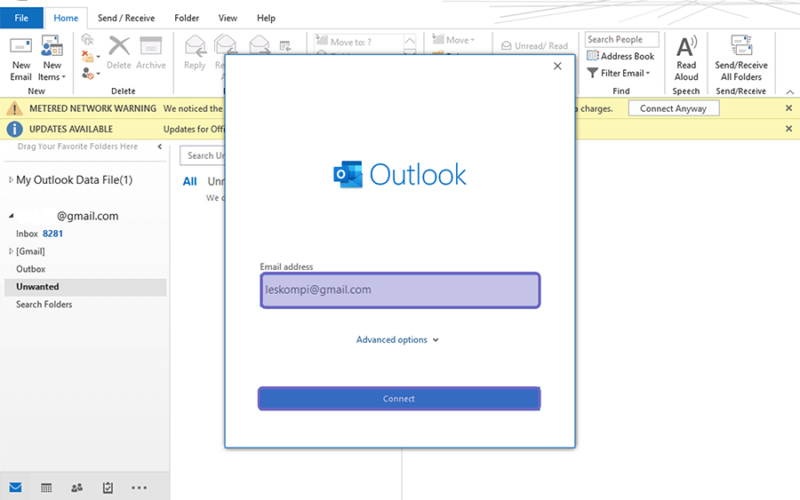The image size is (800, 500).
Task: Click the Forward envelope icon
Action: click(x=260, y=44)
